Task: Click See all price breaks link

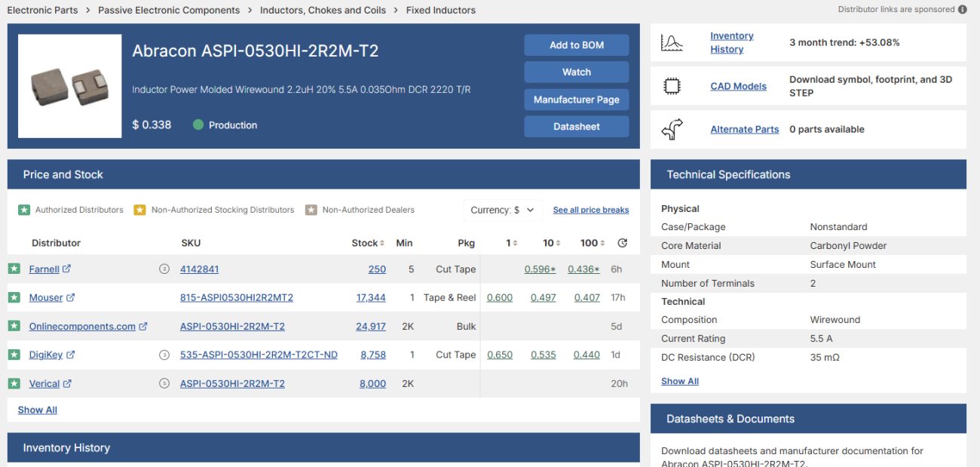Action: [x=591, y=210]
